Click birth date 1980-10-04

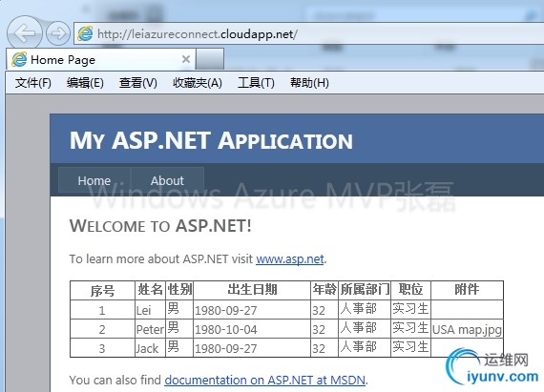(x=252, y=329)
